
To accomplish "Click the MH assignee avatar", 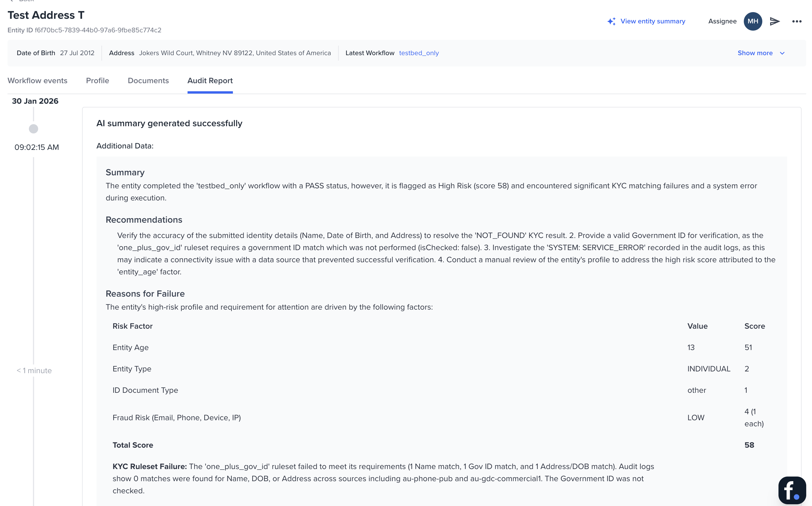I will [x=752, y=21].
